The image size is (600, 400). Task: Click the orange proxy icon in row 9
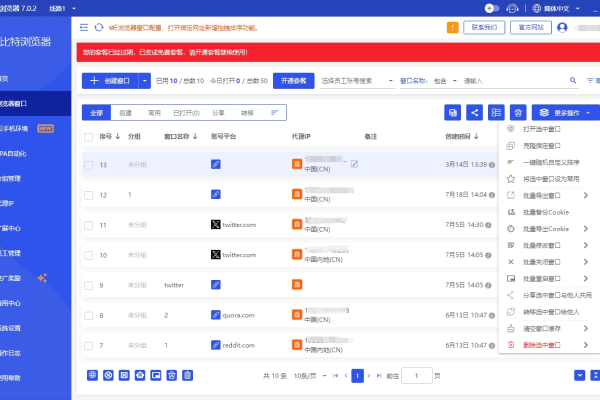(x=297, y=284)
